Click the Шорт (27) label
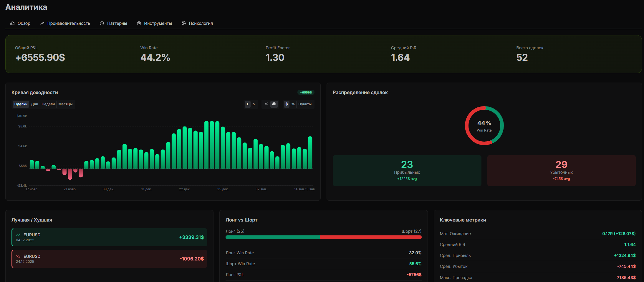This screenshot has width=644, height=282. pyautogui.click(x=411, y=231)
